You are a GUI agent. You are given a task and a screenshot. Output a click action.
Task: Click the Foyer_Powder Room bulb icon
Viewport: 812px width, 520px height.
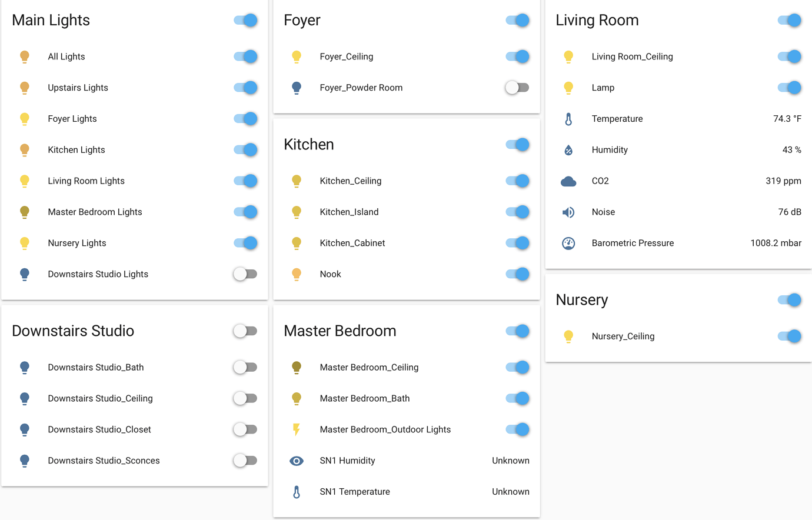[x=297, y=87]
